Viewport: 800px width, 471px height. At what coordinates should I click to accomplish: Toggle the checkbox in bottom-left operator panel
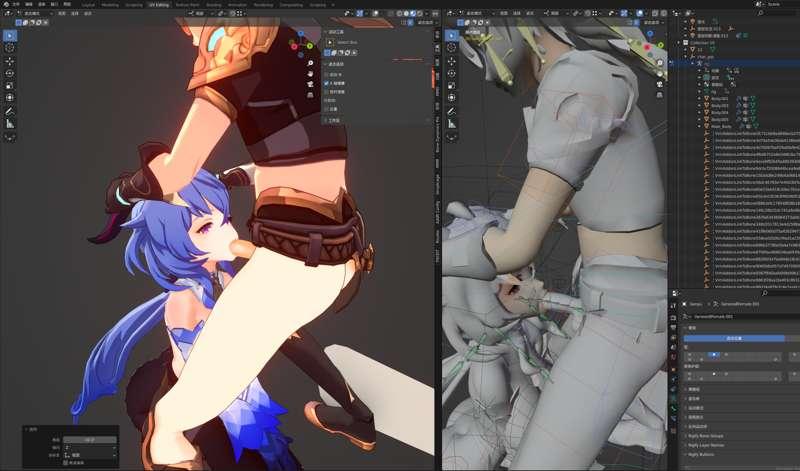(65, 462)
